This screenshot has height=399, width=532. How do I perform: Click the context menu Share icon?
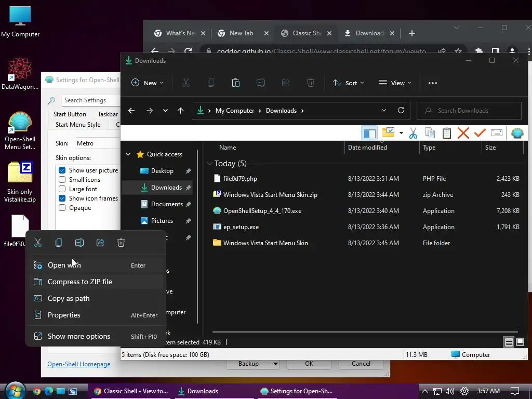[x=100, y=243]
